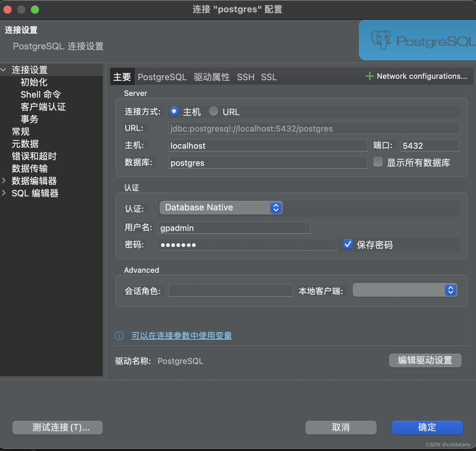Select 客户端认证 in the settings tree
The width and height of the screenshot is (476, 451).
[43, 107]
